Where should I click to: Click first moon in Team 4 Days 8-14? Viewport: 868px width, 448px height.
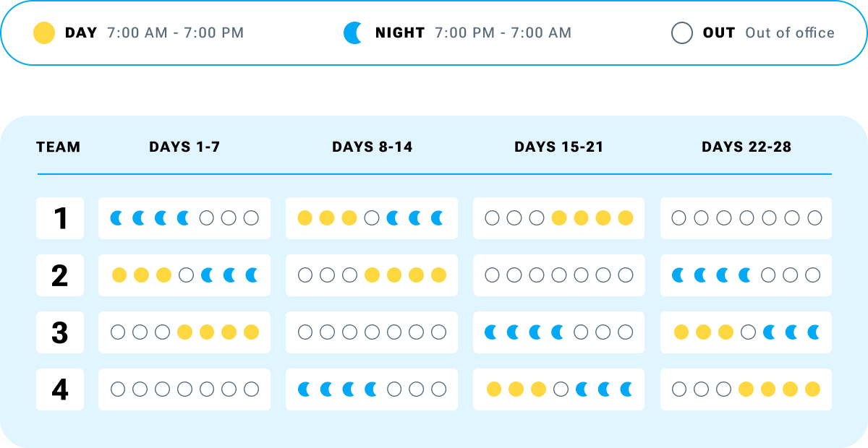click(305, 389)
